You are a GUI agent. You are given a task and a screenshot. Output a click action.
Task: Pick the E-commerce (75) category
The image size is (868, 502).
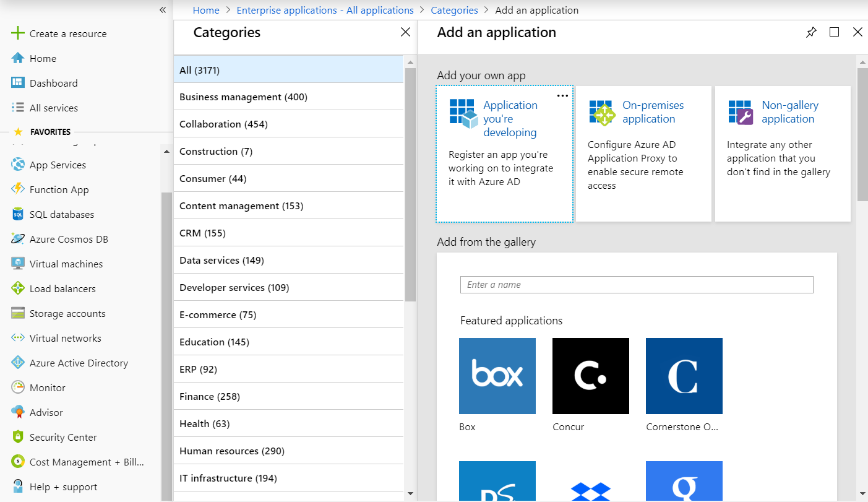[x=288, y=314]
